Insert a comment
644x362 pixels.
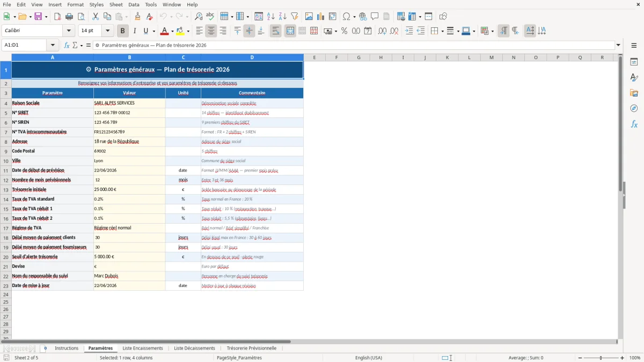tap(375, 17)
